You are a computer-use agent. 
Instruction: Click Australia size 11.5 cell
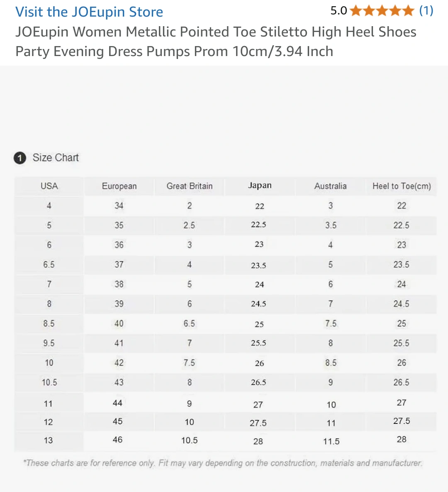point(331,441)
